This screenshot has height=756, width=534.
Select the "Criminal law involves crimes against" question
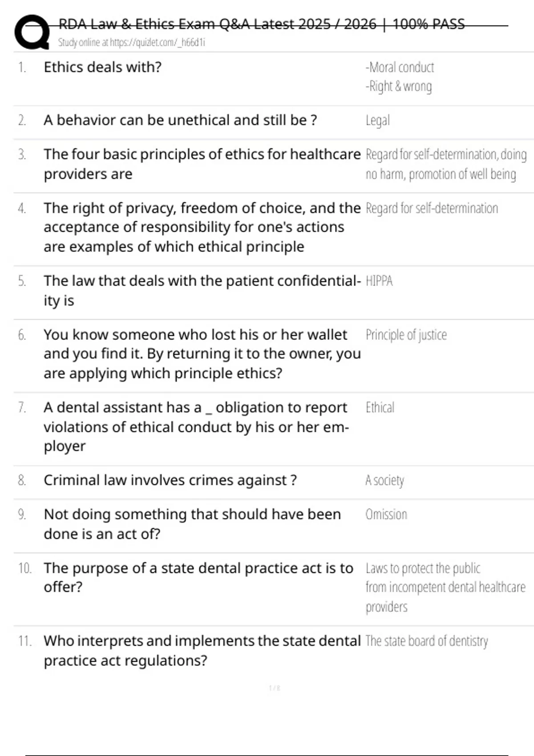[170, 480]
